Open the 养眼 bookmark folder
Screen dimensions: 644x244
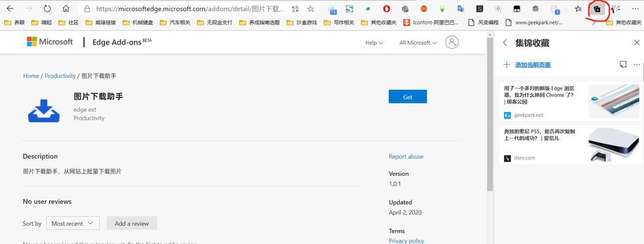tap(15, 23)
